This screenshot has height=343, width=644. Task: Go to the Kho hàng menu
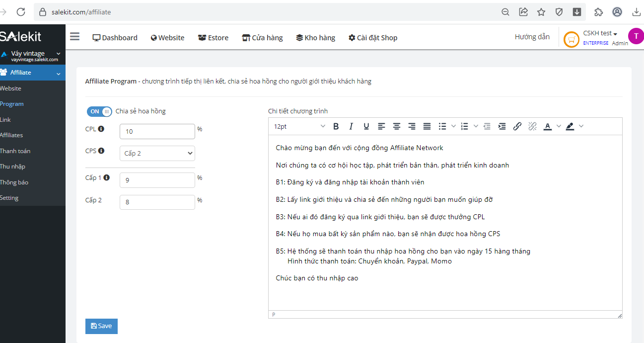pyautogui.click(x=315, y=38)
